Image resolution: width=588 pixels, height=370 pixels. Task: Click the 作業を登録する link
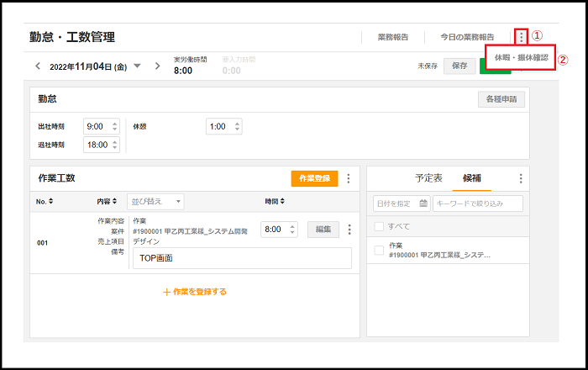pos(194,292)
